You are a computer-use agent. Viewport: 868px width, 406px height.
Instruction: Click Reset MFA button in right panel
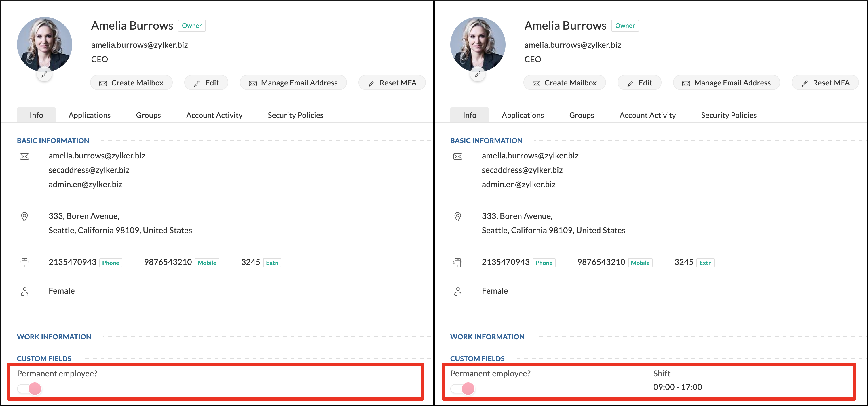coord(825,83)
